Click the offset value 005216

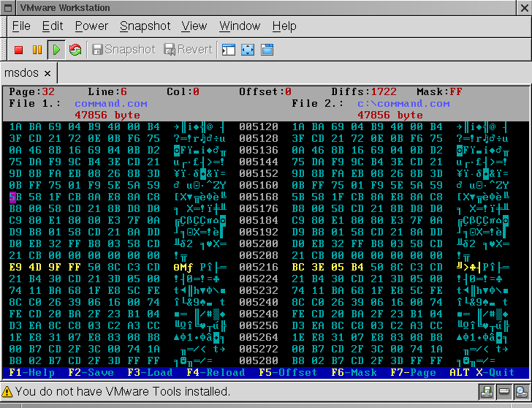pyautogui.click(x=259, y=267)
